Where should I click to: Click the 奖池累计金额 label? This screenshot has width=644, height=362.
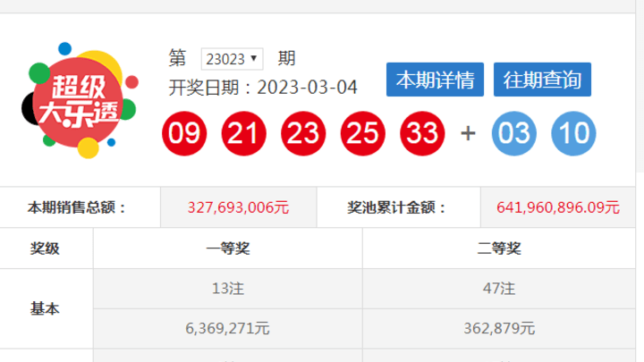396,207
